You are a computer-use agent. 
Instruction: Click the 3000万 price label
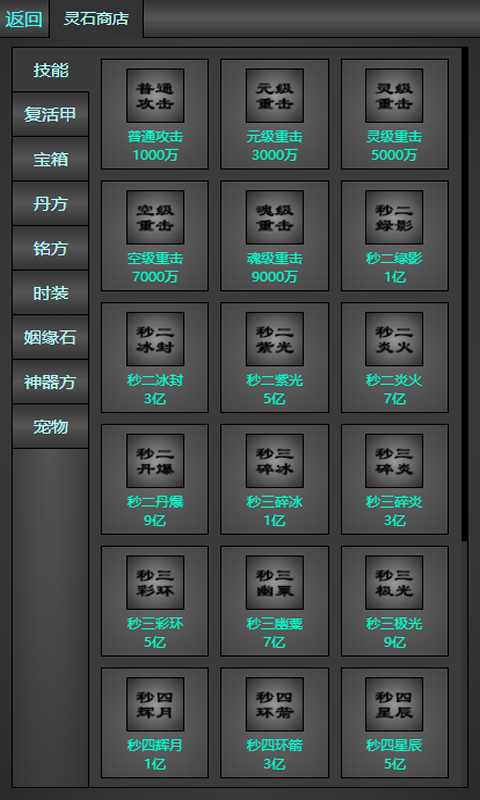pos(274,155)
